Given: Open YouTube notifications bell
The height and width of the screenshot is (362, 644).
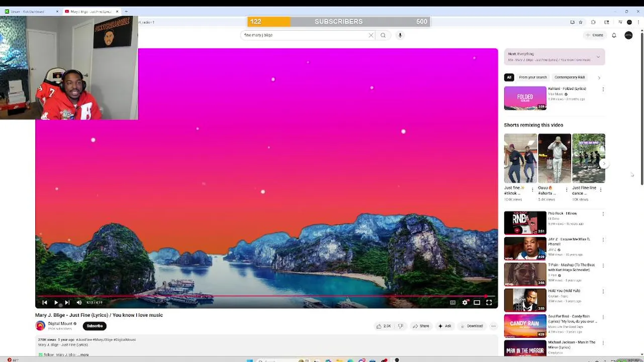Looking at the screenshot, I should click(x=614, y=35).
